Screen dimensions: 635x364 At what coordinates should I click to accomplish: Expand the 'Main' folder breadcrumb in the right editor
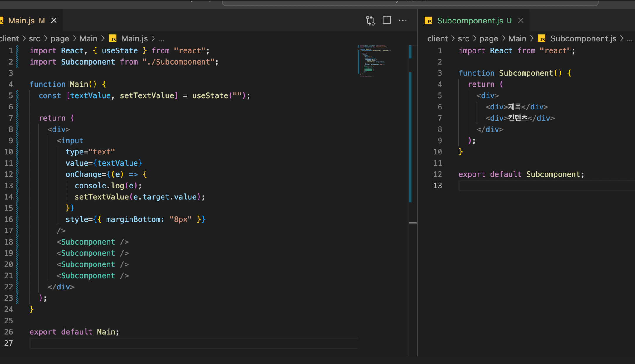517,39
